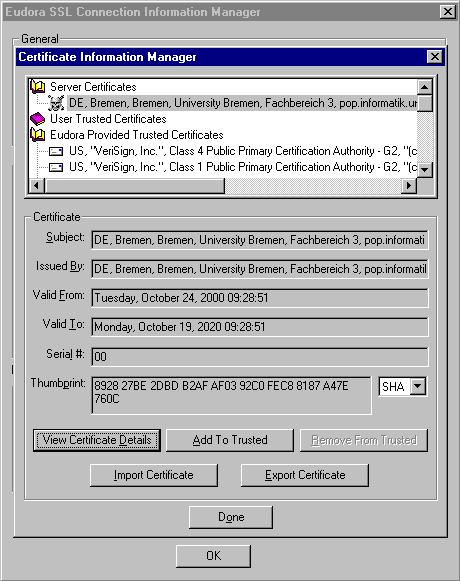
Task: Click the card icon for VeriSign Class 4
Action: 56,151
